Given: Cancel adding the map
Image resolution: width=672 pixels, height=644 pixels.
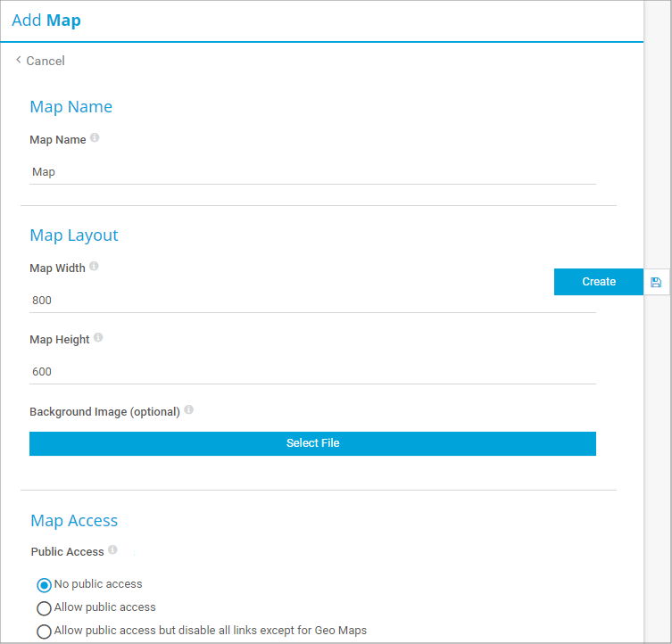Looking at the screenshot, I should [45, 61].
